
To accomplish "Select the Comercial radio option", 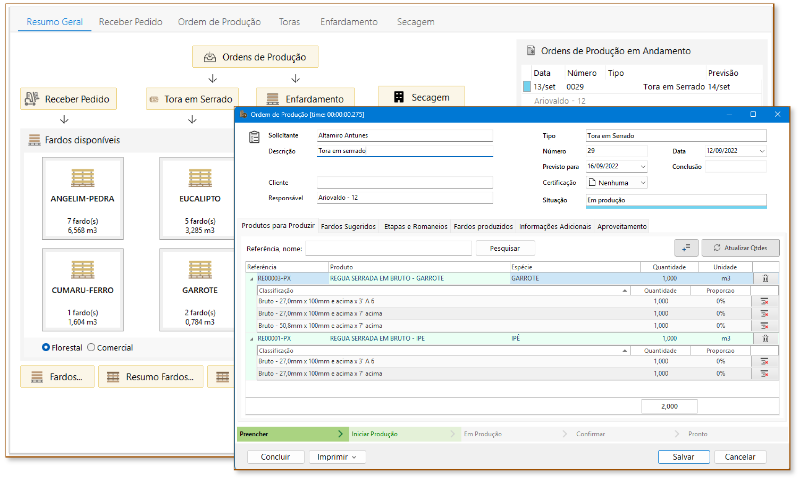I will [92, 348].
